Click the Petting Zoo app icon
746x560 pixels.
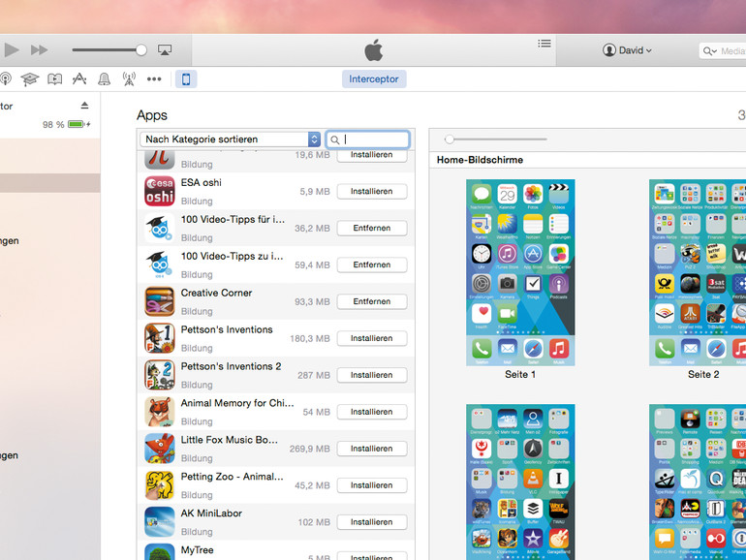pos(160,485)
